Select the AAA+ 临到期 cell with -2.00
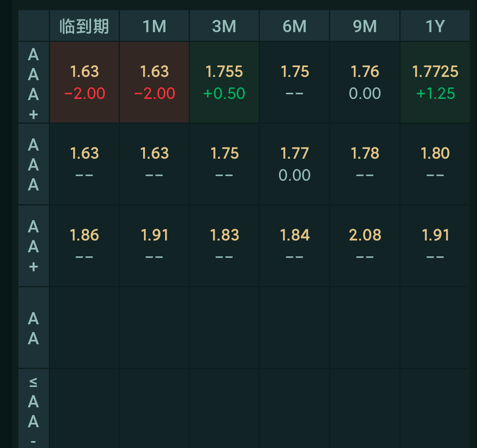The image size is (477, 448). click(x=84, y=82)
